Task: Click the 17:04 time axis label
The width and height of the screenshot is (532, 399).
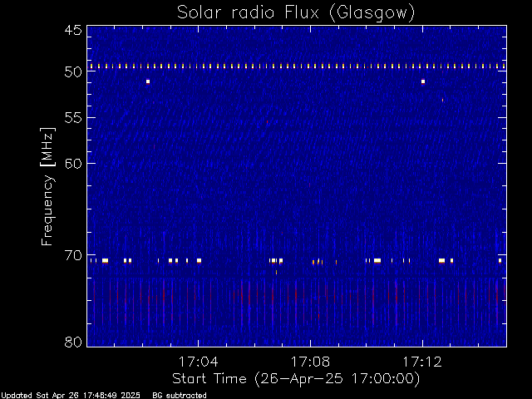Action: point(198,362)
